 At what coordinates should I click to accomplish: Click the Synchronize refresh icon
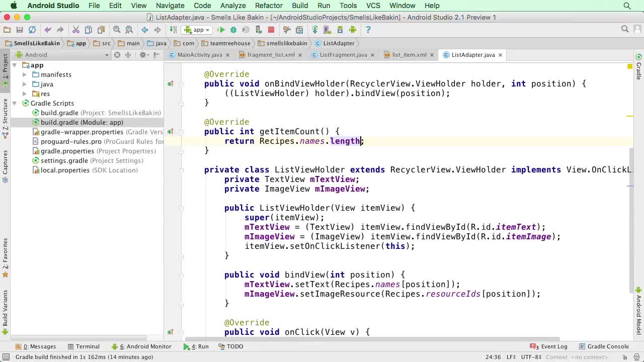pyautogui.click(x=32, y=30)
